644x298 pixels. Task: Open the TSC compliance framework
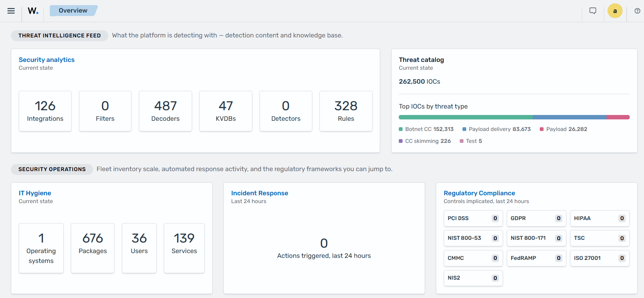[600, 238]
